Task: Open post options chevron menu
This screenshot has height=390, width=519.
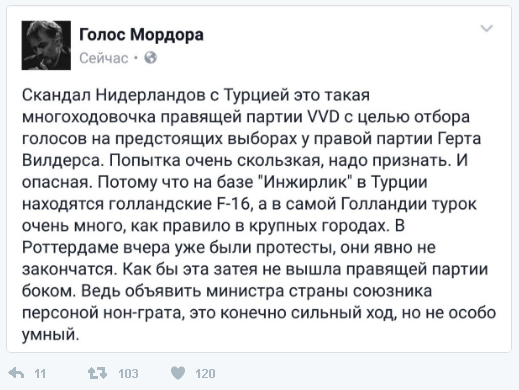Action: [x=487, y=29]
